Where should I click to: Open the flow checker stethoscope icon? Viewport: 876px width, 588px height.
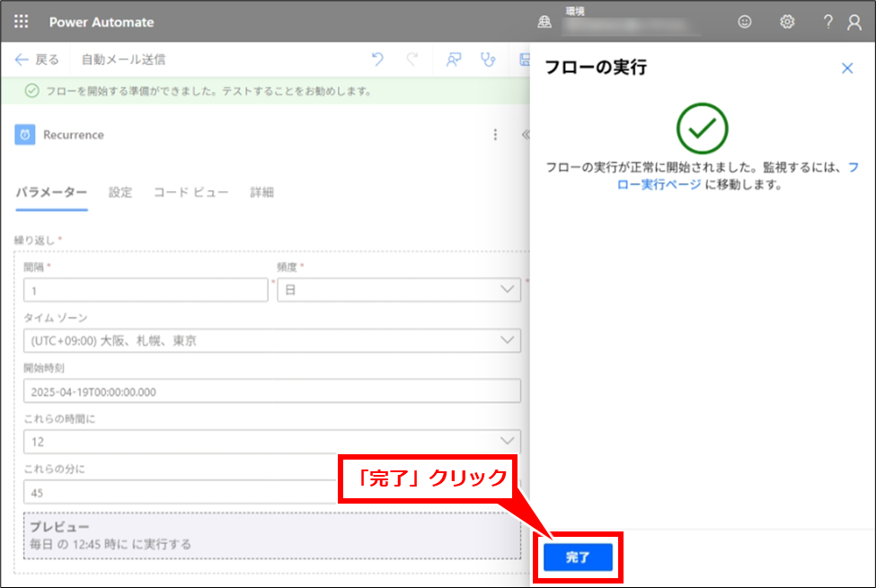tap(488, 60)
